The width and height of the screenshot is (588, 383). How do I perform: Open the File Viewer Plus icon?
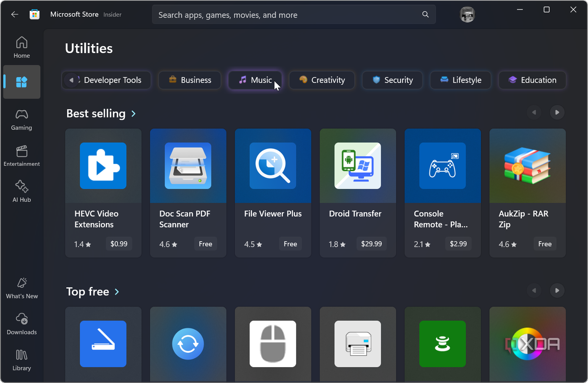click(273, 166)
